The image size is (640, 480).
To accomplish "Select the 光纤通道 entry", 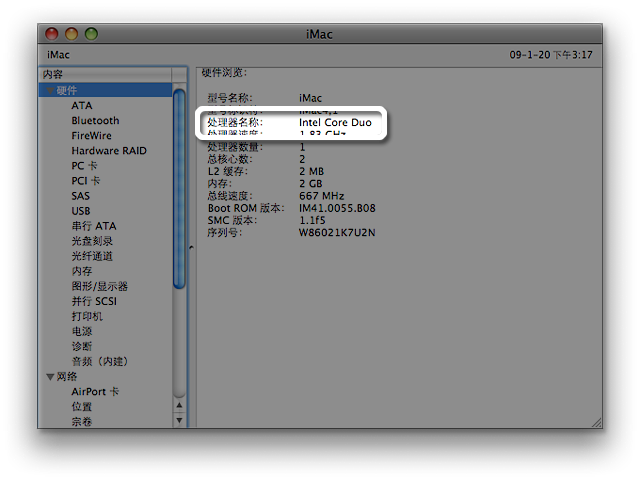I will click(x=92, y=256).
